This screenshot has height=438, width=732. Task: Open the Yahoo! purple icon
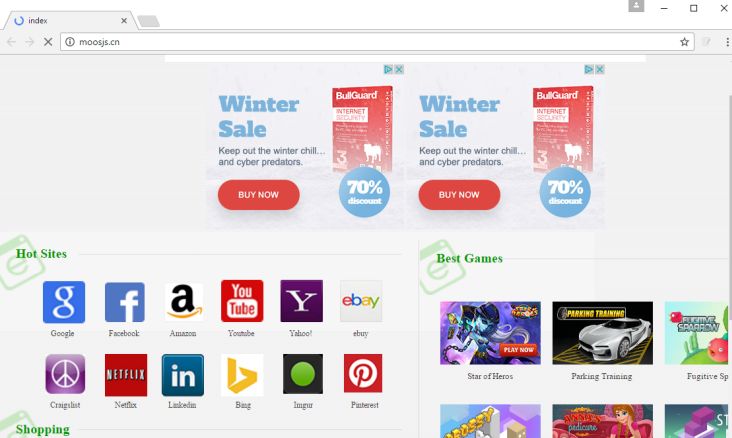tap(301, 301)
